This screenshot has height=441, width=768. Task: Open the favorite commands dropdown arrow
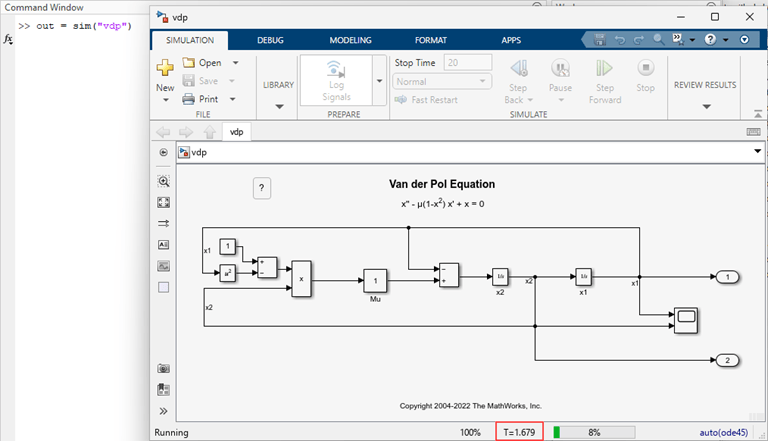(x=692, y=40)
